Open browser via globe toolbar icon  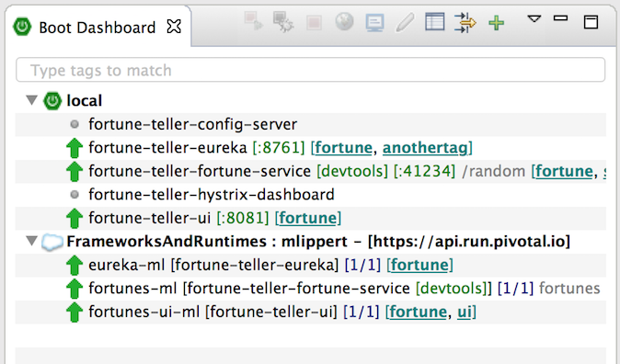[344, 21]
